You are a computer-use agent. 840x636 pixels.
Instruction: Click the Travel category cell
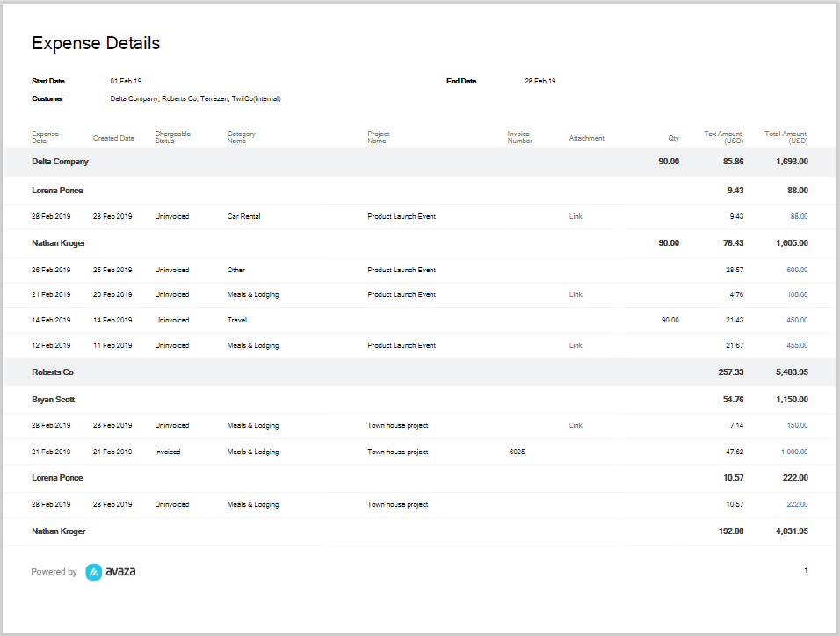tap(236, 320)
